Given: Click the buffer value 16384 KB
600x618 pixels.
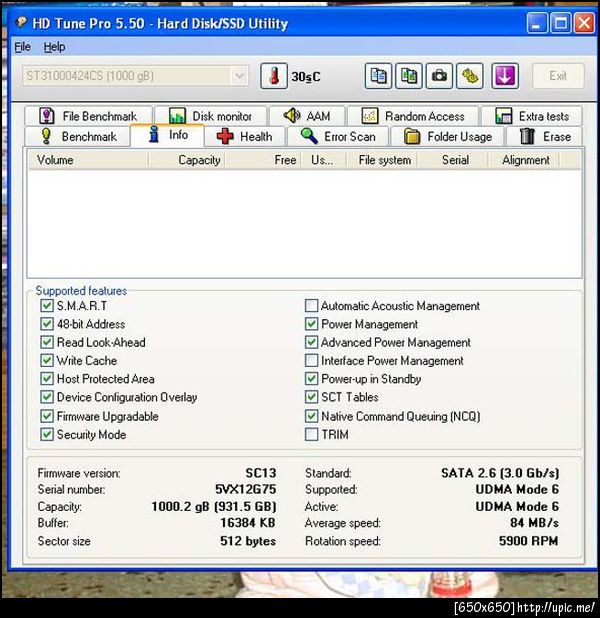Looking at the screenshot, I should [x=248, y=523].
